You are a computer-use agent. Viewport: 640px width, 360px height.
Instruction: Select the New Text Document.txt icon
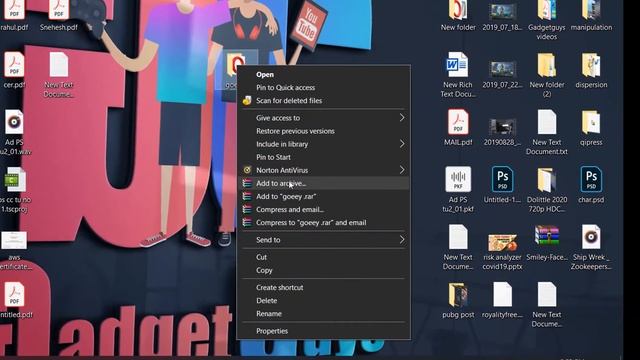[547, 122]
